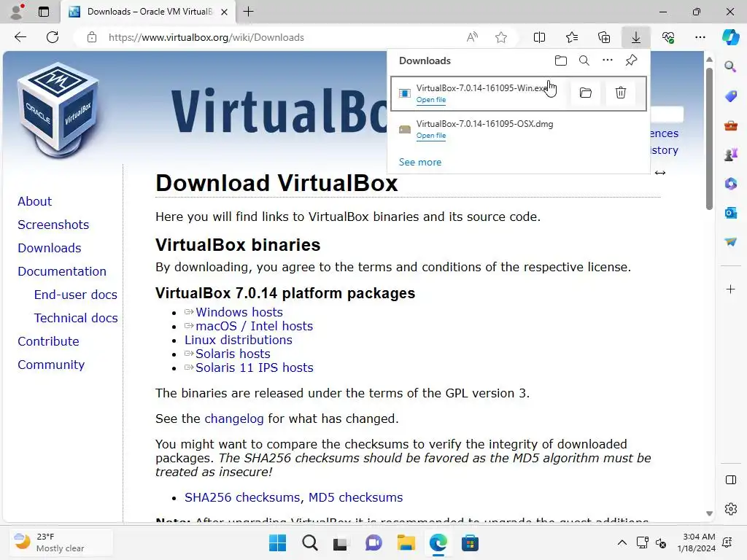Image resolution: width=747 pixels, height=560 pixels.
Task: Click the VirtualBox cube logo
Action: 58,109
